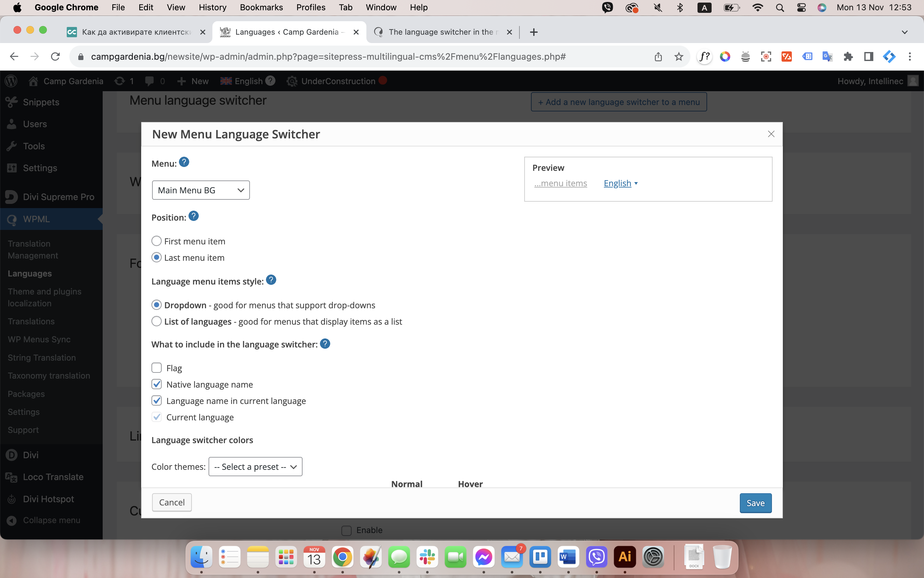Open Divi Supreme Pro sidebar item
Viewport: 924px width, 578px height.
coord(52,197)
